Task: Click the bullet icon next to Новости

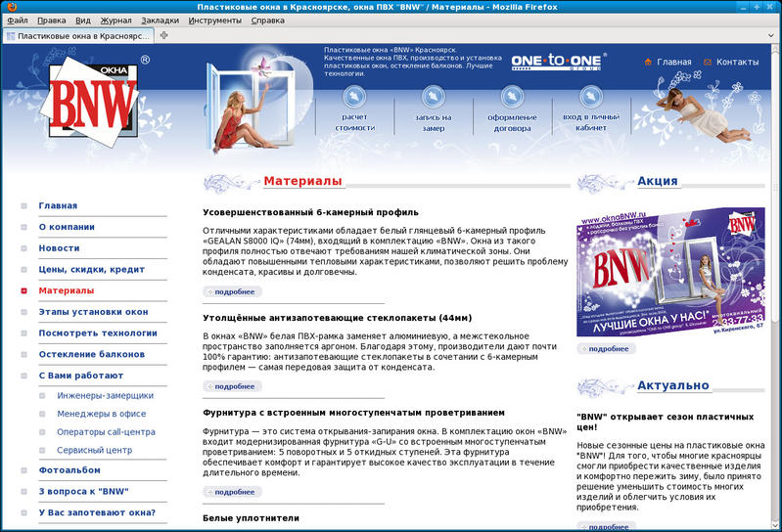Action: tap(23, 248)
